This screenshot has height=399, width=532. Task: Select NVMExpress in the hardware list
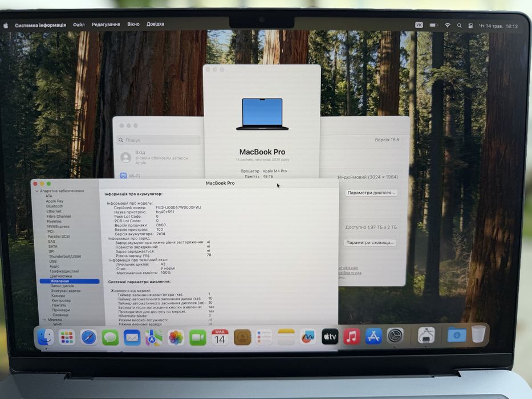(x=58, y=226)
